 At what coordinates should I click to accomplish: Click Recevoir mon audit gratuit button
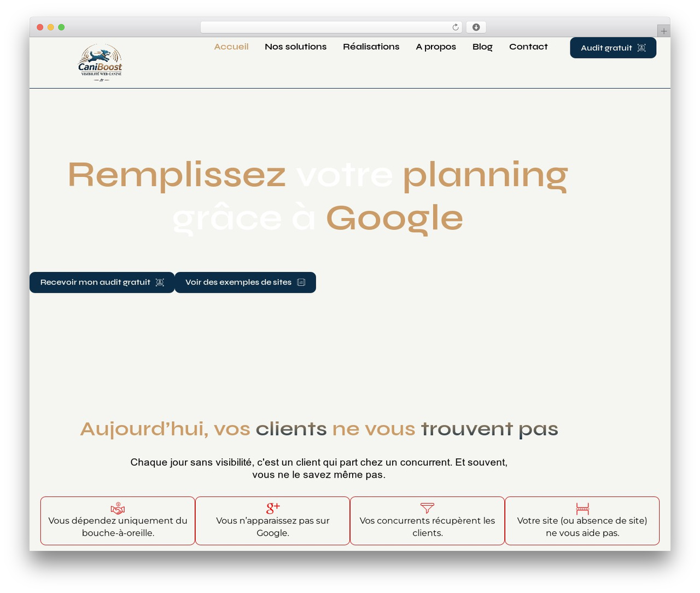[x=102, y=282]
